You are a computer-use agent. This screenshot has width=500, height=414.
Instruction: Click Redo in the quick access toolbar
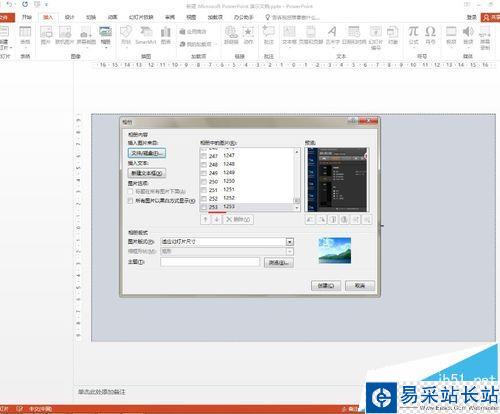(x=25, y=5)
